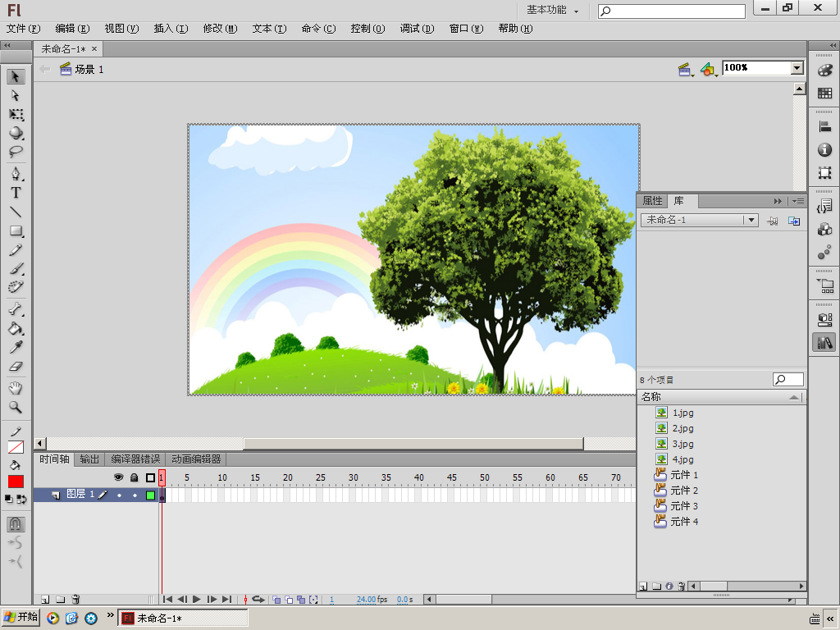Click the 开始 Start button
This screenshot has width=840, height=630.
pos(21,617)
